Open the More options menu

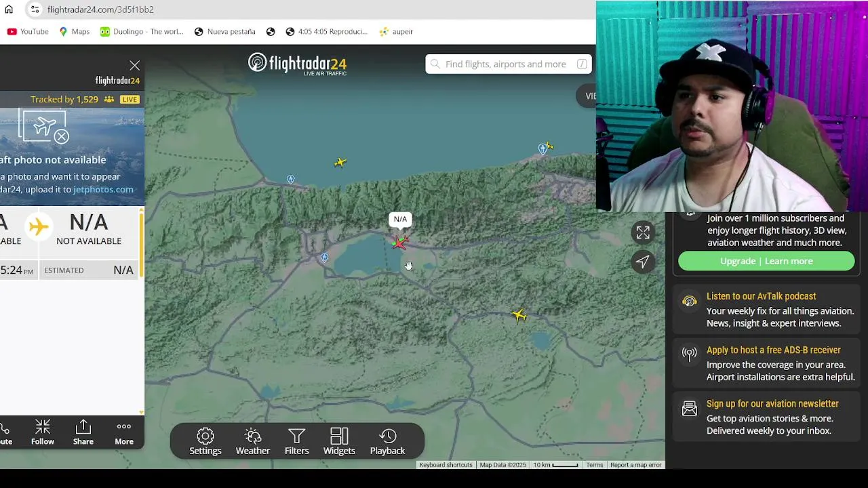(124, 432)
